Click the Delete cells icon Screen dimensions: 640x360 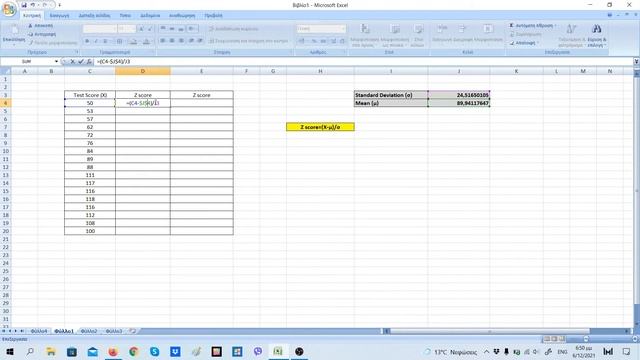point(462,29)
